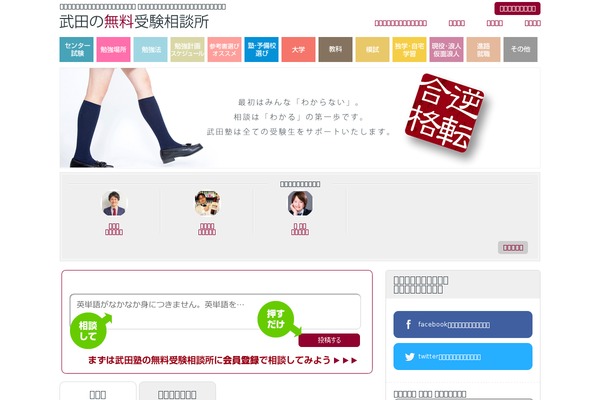
Task: Select the gray その他 category tile
Action: click(520, 49)
